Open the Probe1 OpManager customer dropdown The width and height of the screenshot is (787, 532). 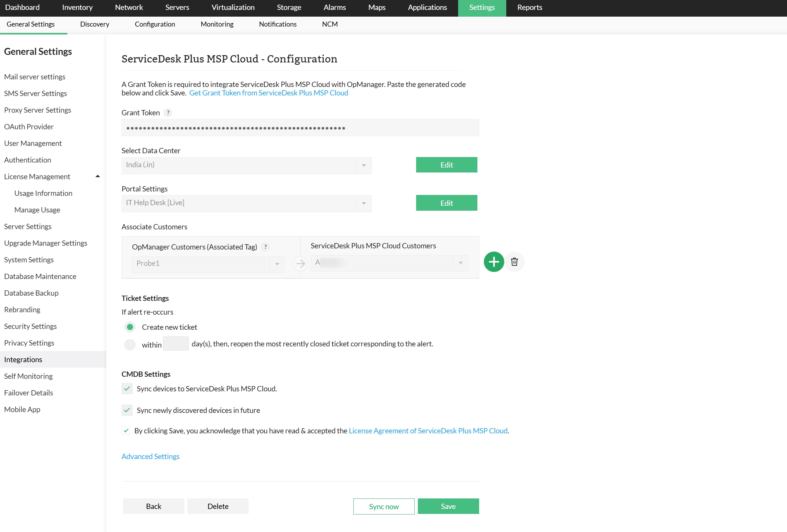pos(208,264)
